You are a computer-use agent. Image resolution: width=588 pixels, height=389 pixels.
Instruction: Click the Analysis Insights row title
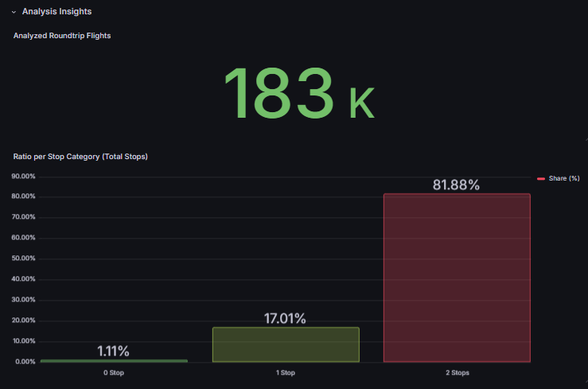click(x=56, y=12)
